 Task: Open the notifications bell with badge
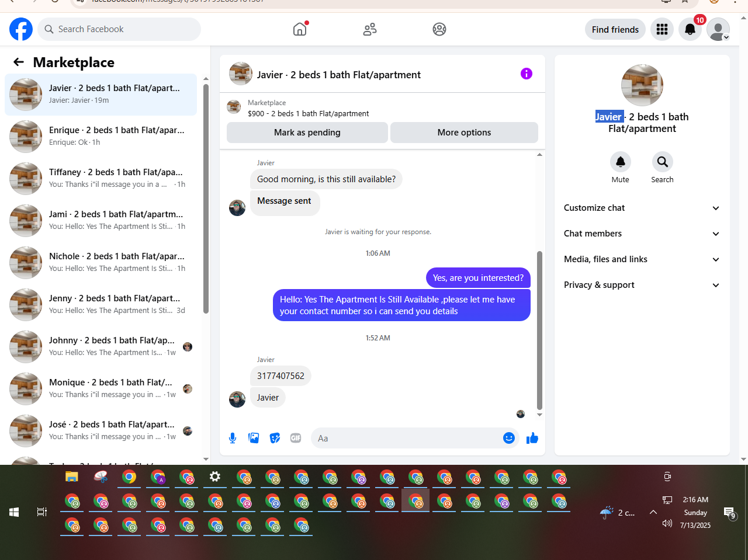point(690,29)
